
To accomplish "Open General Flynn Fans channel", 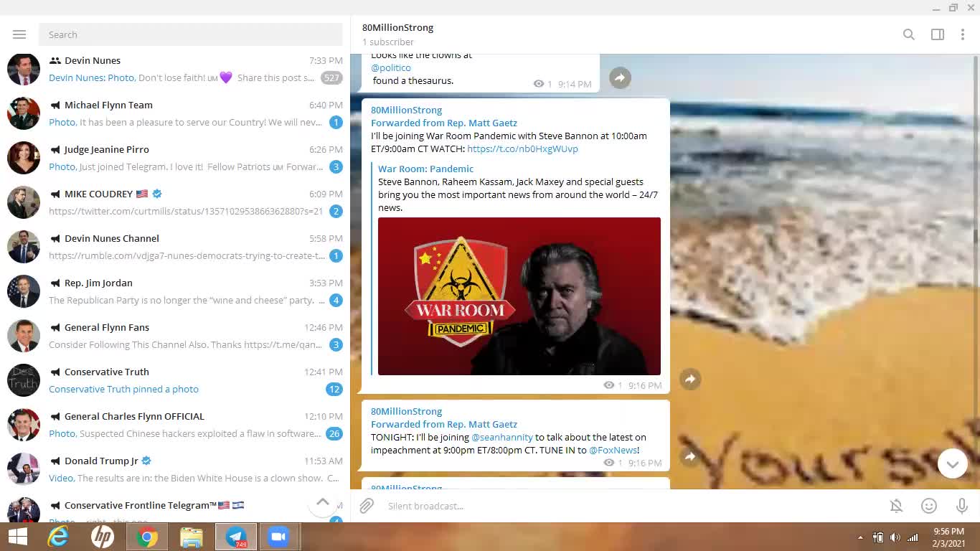I will (175, 336).
